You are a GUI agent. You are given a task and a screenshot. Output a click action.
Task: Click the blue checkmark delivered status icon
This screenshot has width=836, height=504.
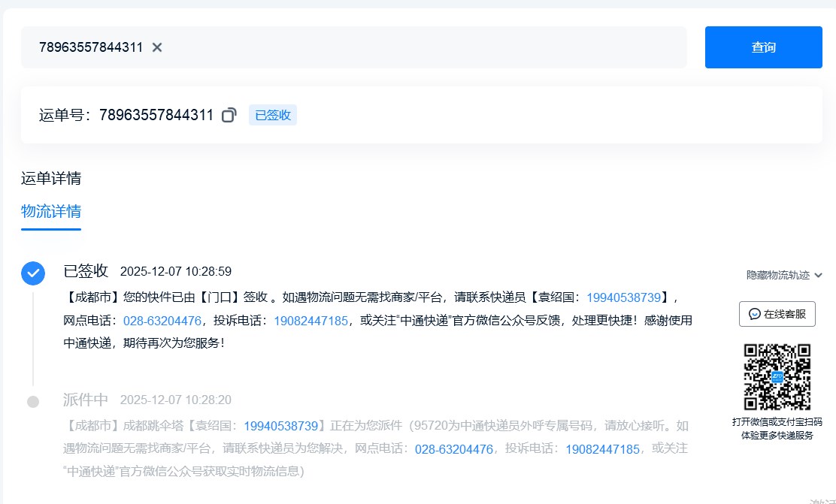(32, 273)
